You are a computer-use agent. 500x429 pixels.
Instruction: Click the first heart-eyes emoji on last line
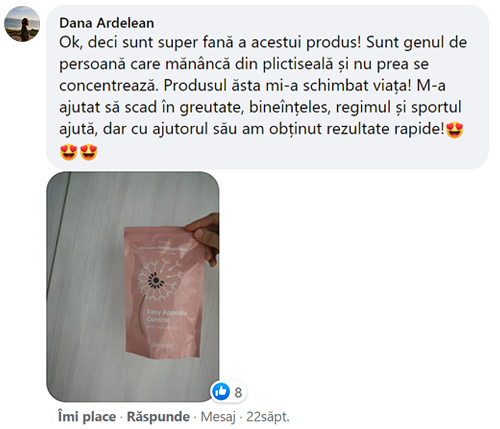click(69, 152)
